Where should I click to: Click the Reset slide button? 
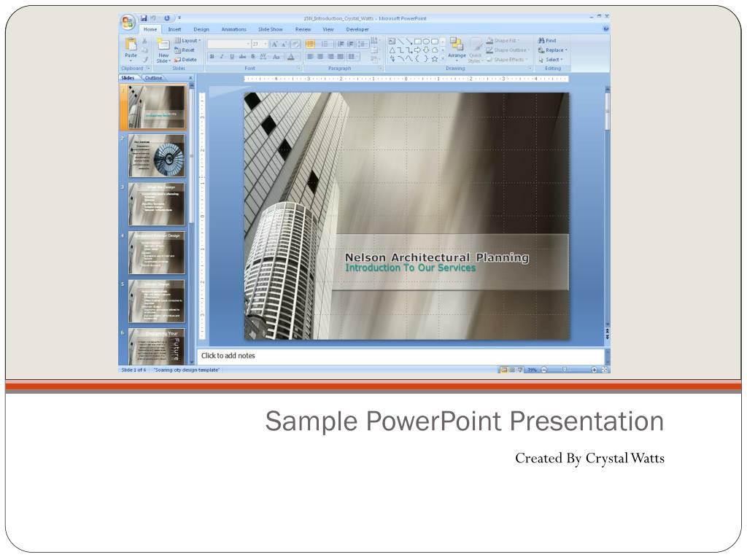185,50
